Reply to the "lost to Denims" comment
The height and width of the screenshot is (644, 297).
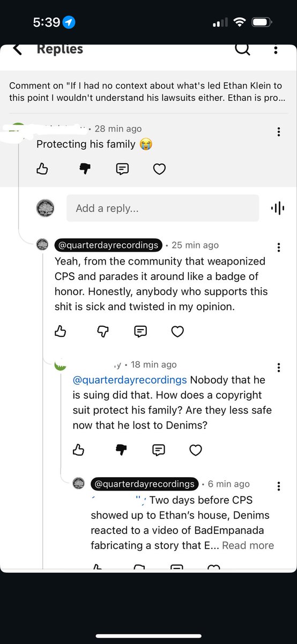(159, 450)
